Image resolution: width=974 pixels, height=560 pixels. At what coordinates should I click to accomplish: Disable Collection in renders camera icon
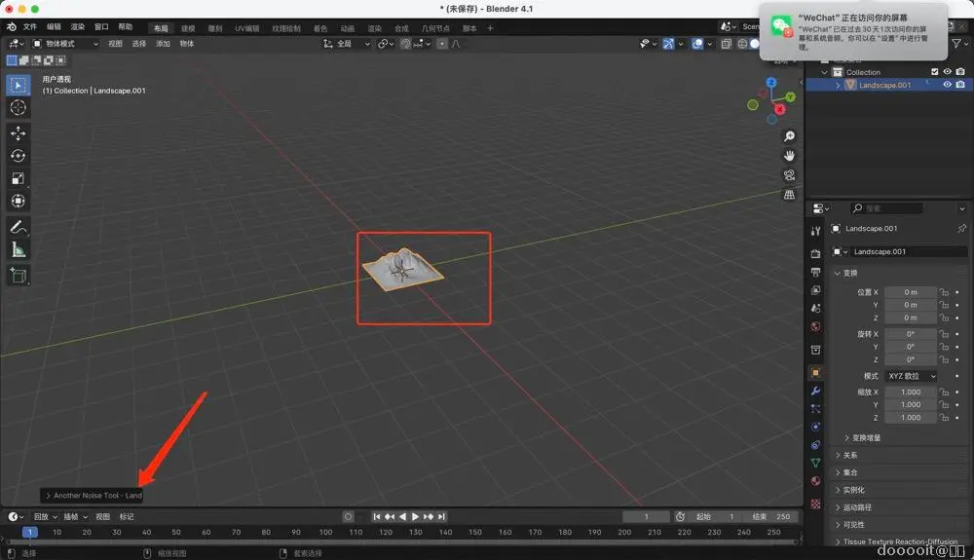[960, 71]
